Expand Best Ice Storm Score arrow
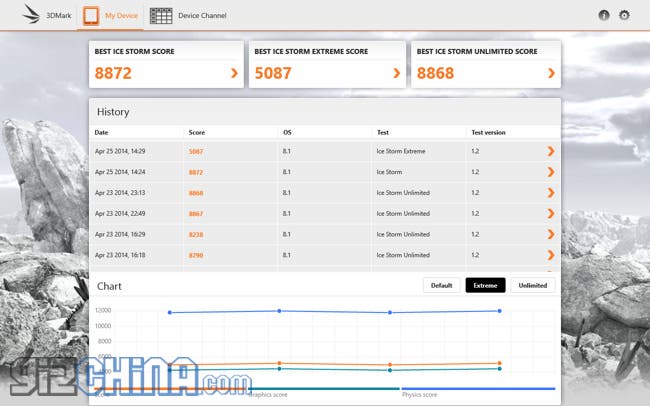This screenshot has height=406, width=650. [x=234, y=73]
